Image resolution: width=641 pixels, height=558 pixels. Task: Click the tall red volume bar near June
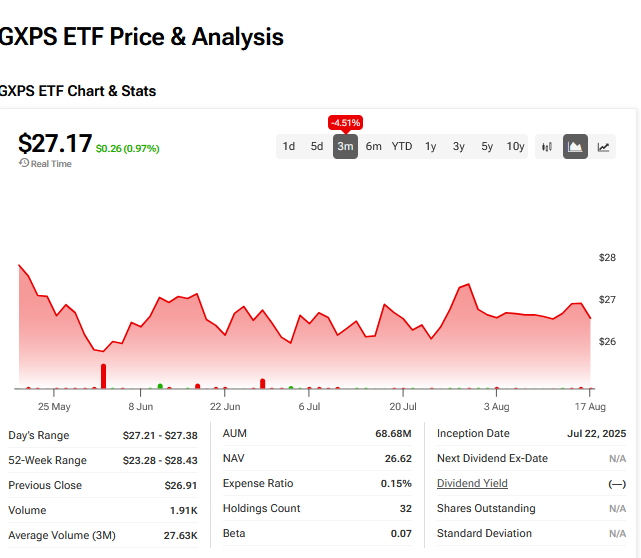point(103,376)
